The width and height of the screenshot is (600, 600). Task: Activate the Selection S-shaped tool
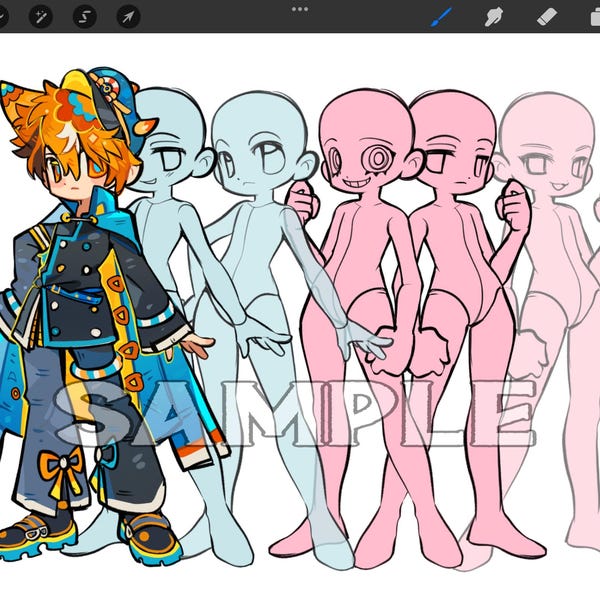click(x=85, y=17)
